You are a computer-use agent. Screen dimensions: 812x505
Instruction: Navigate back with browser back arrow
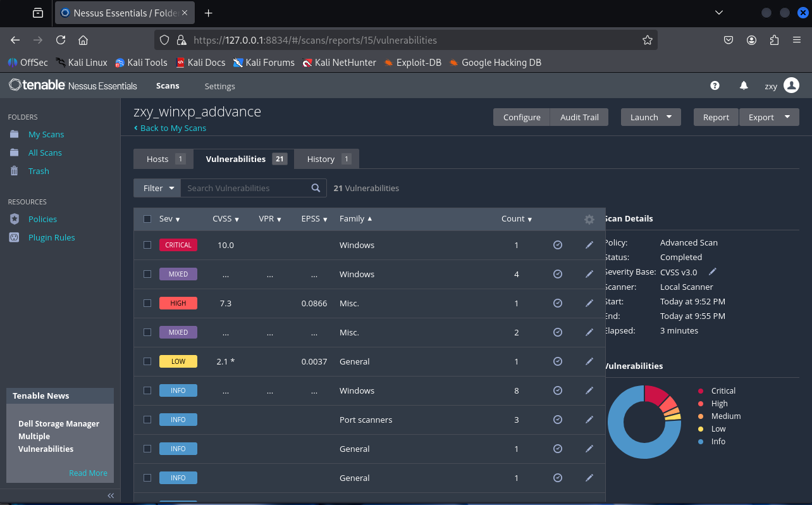(x=15, y=40)
